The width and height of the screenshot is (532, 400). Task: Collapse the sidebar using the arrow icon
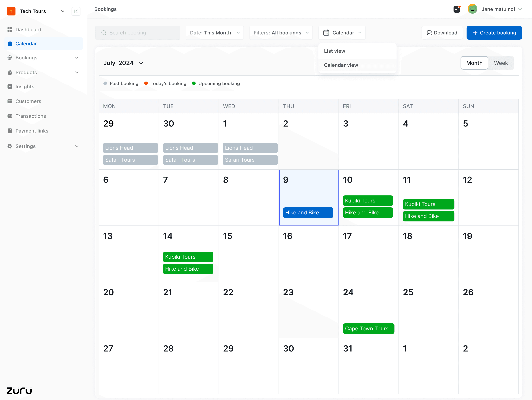(x=76, y=11)
